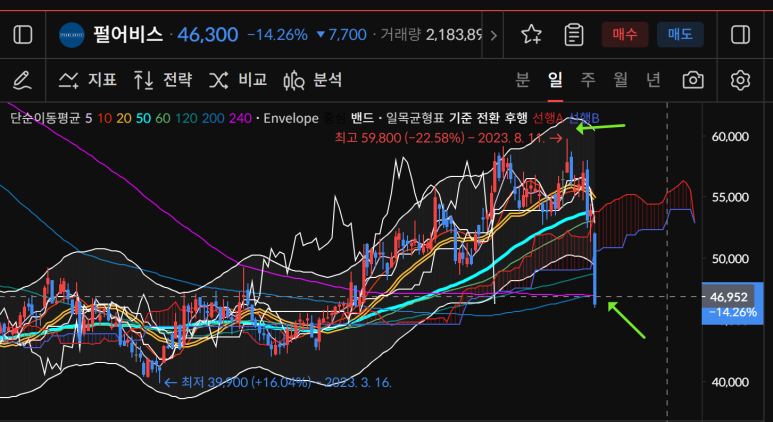Click the 기준 line label

(x=460, y=118)
